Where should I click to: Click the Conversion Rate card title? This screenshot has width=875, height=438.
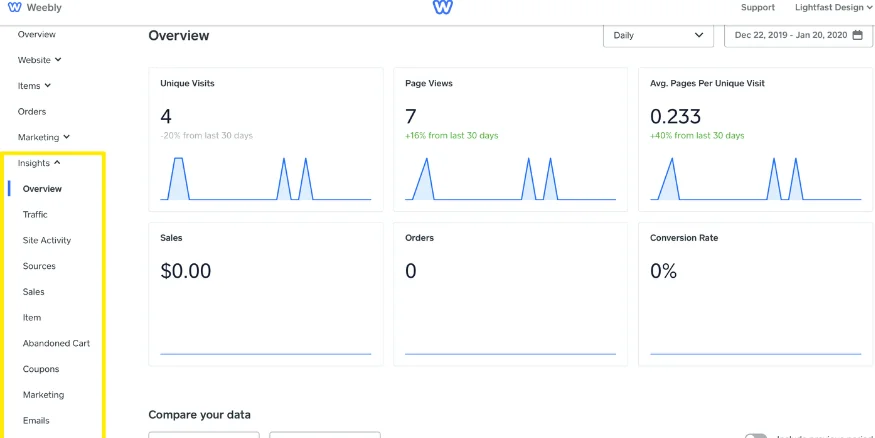[684, 238]
